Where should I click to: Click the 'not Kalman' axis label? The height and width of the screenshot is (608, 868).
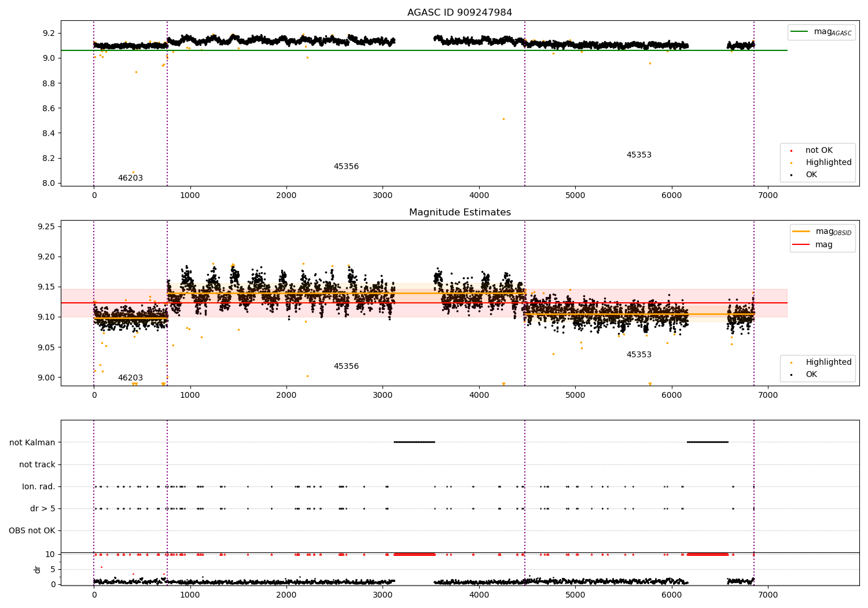point(32,442)
